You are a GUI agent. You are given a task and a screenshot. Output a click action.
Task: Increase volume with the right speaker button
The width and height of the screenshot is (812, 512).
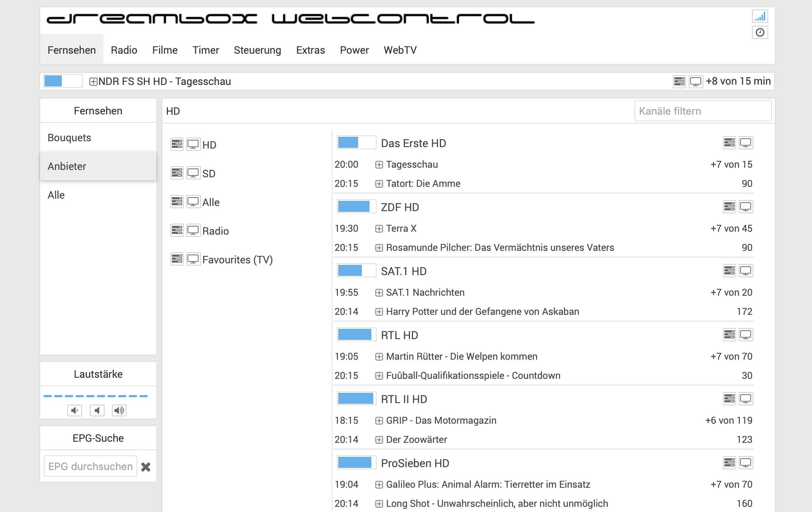(119, 410)
